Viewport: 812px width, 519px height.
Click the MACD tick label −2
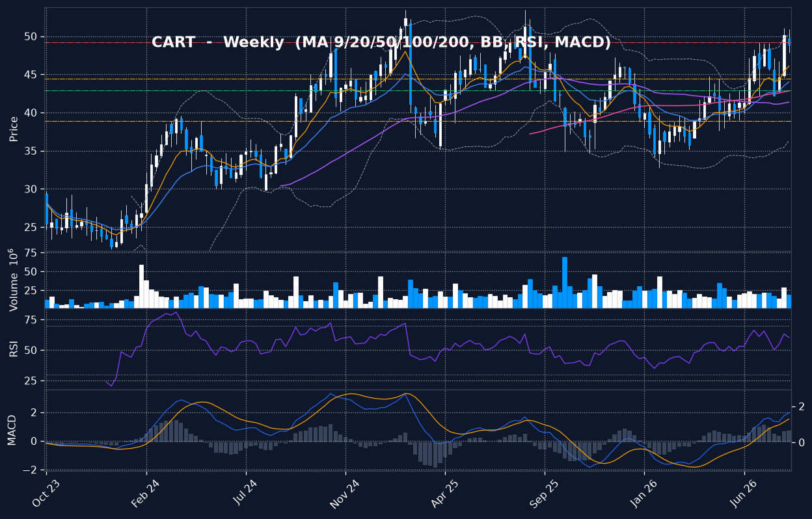coord(30,470)
